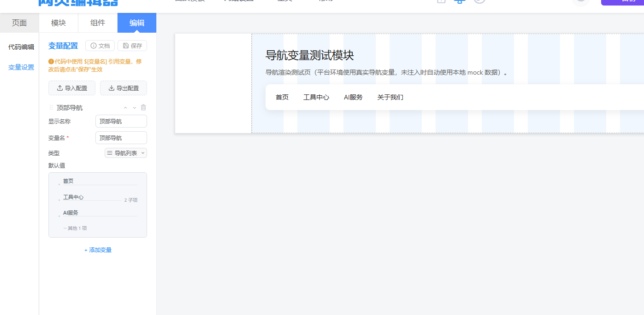Switch to the 页面 tab
Viewport: 644px width, 315px height.
19,23
